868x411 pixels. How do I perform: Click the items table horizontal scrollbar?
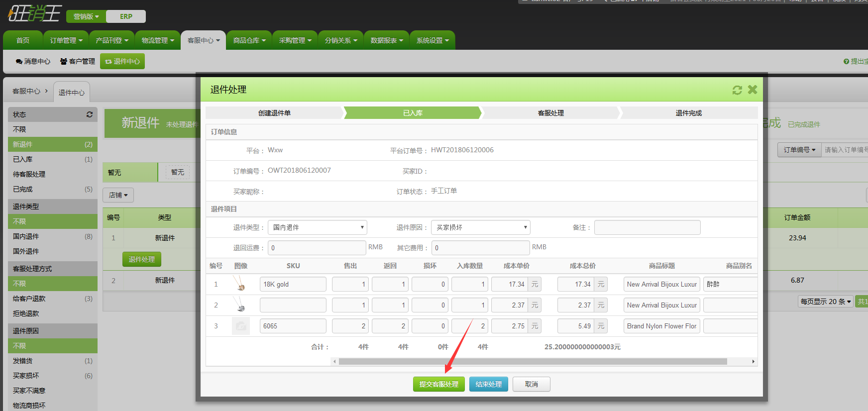point(533,362)
